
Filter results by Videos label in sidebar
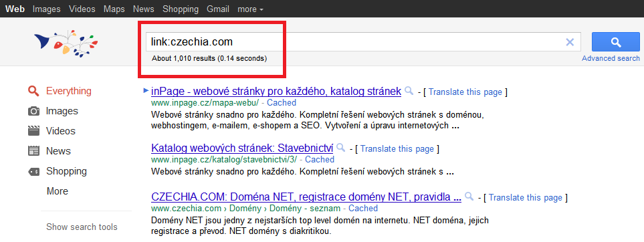[x=61, y=131]
